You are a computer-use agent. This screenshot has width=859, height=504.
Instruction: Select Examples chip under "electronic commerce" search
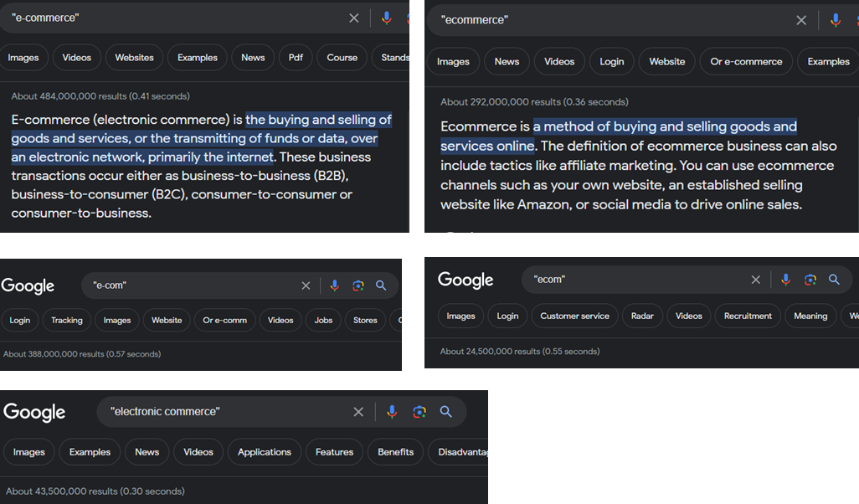tap(90, 452)
